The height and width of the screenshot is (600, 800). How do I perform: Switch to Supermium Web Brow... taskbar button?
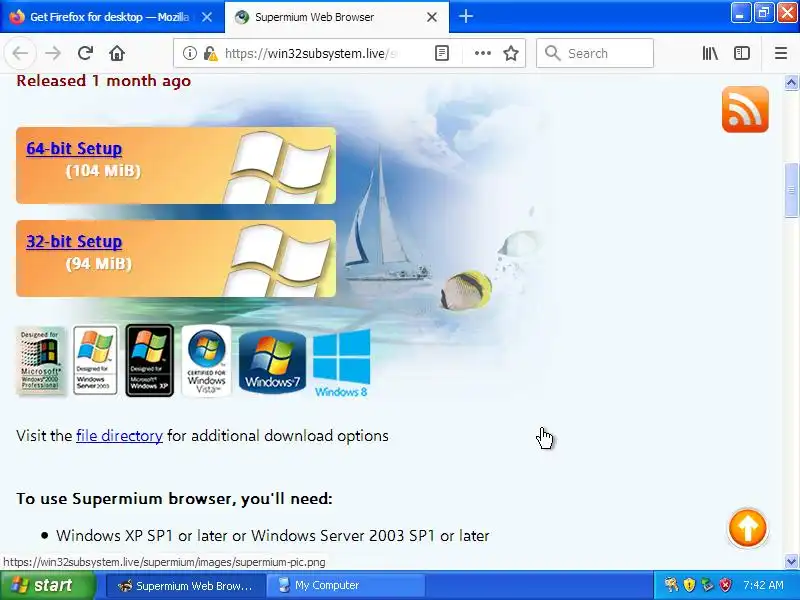pyautogui.click(x=186, y=585)
